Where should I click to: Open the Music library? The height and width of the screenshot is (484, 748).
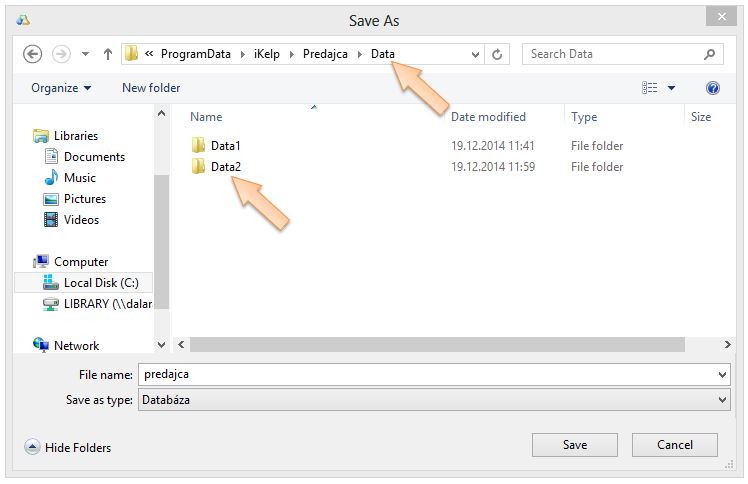(80, 178)
